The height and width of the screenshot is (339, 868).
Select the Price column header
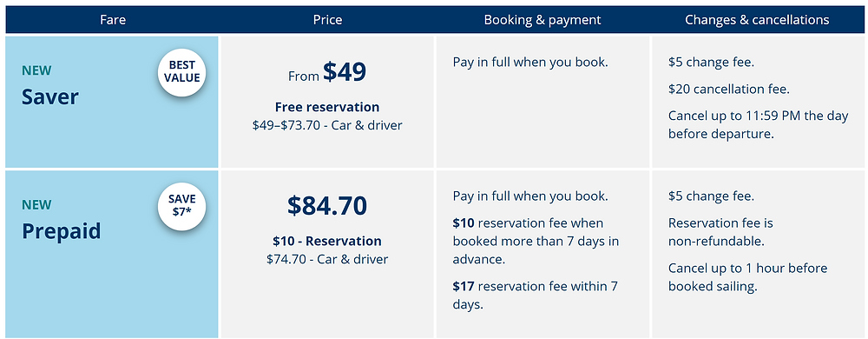[327, 20]
